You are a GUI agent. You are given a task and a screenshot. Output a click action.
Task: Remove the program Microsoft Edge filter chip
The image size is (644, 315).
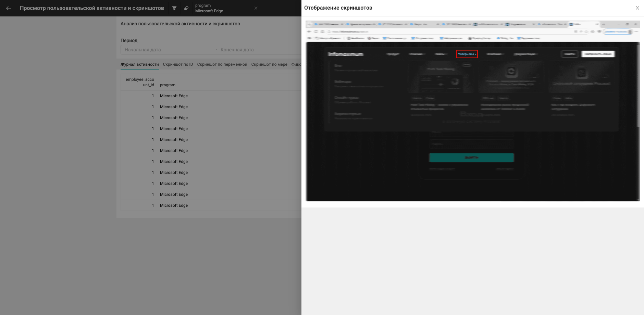[x=256, y=8]
